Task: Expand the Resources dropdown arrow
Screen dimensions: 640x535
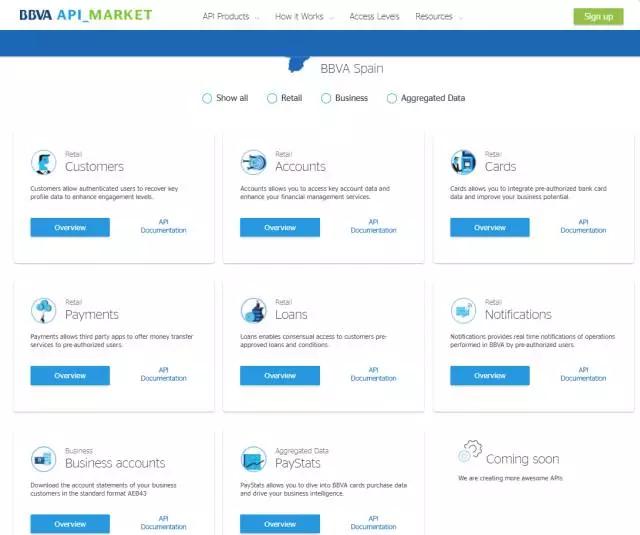Action: pos(460,18)
